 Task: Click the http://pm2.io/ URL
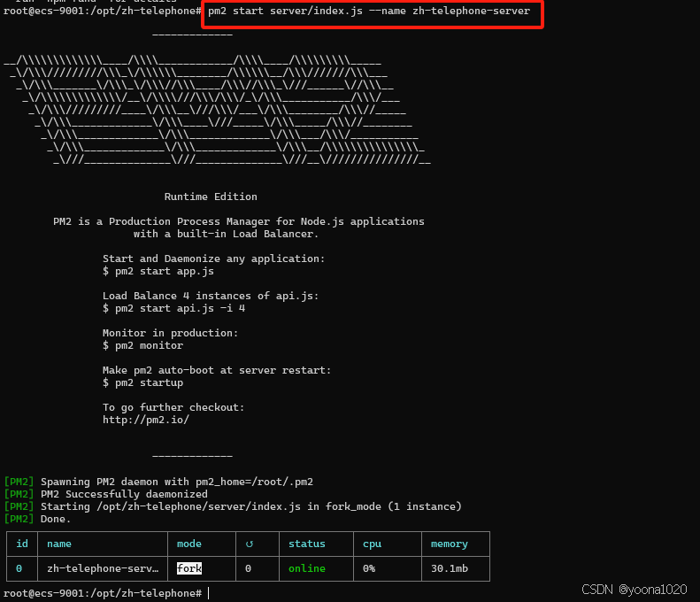pyautogui.click(x=146, y=420)
